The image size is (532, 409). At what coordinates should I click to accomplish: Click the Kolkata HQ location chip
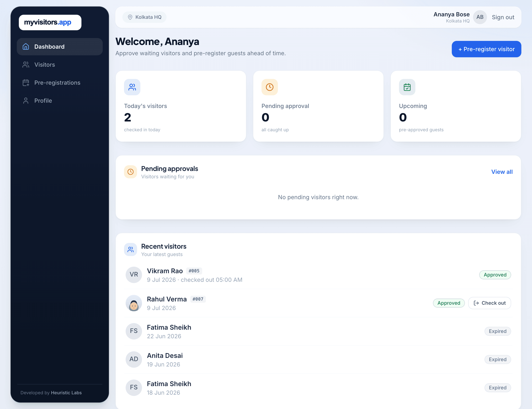click(144, 17)
